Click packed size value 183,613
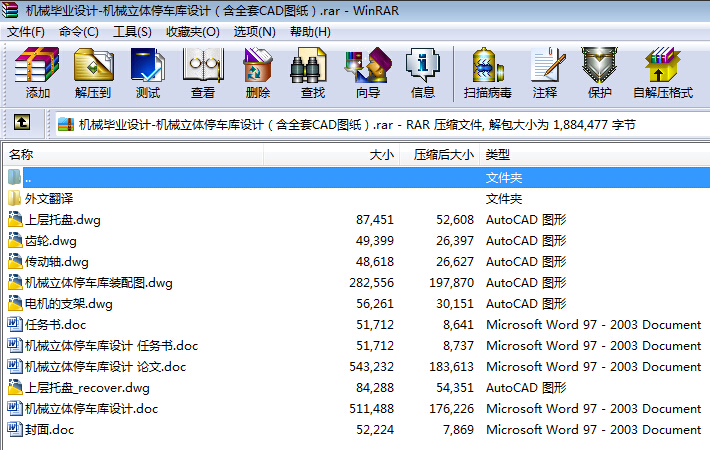 click(x=451, y=366)
